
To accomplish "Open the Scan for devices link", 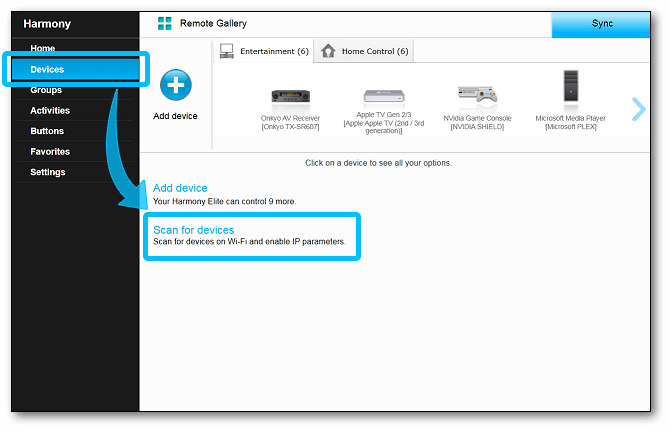I will [x=194, y=230].
